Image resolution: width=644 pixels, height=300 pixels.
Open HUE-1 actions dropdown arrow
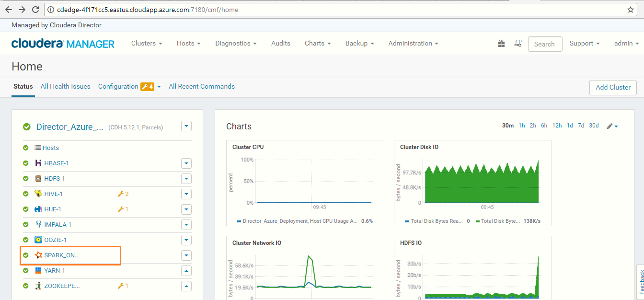coord(186,209)
